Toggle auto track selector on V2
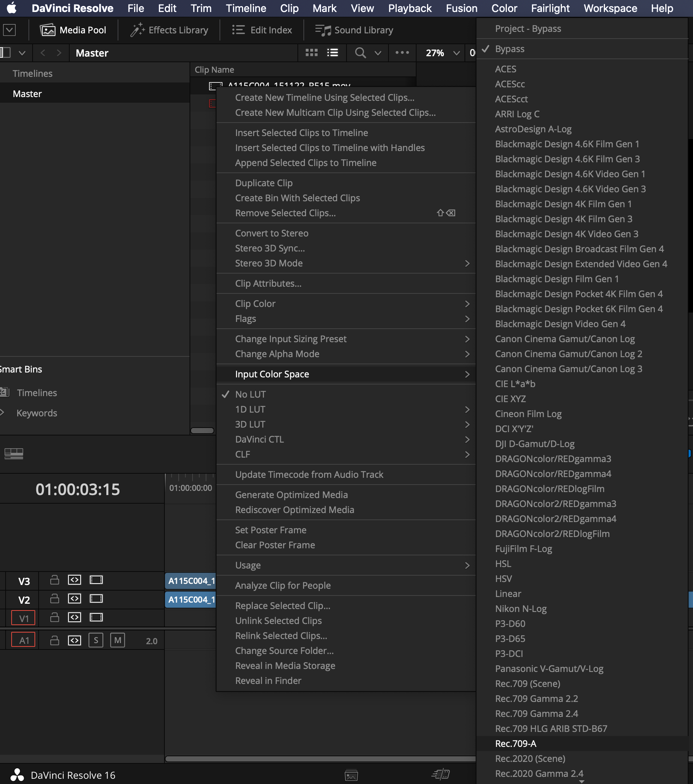 click(75, 598)
